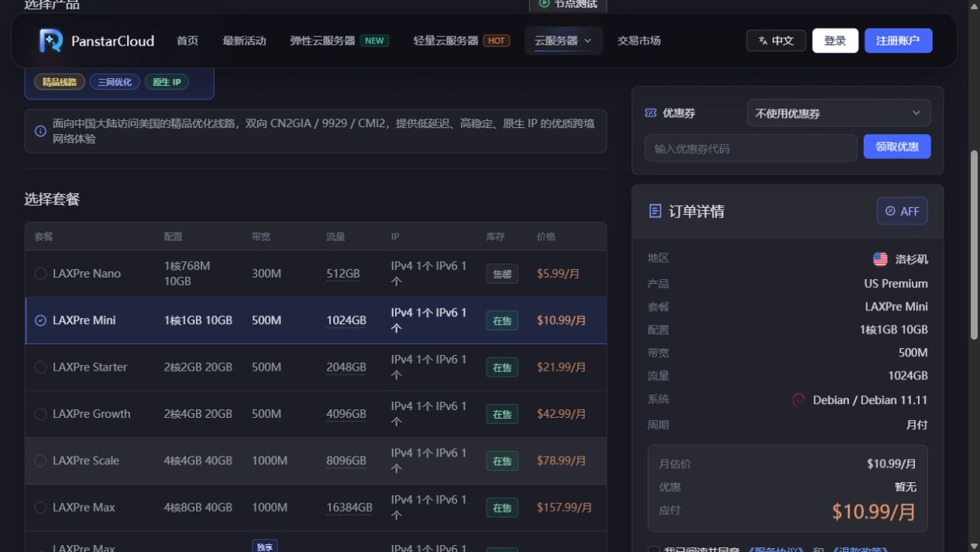Click the $42.99/月 price

561,413
